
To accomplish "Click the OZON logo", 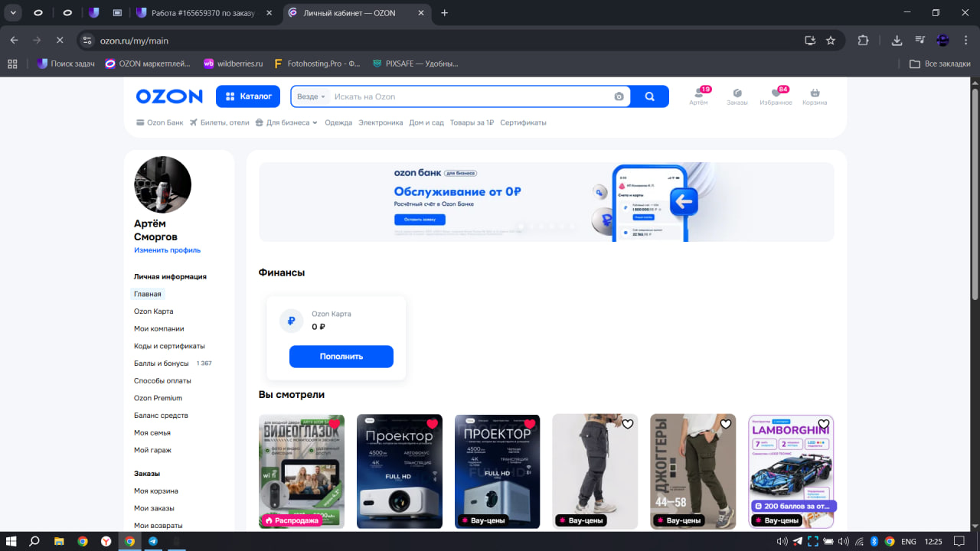I will point(169,96).
